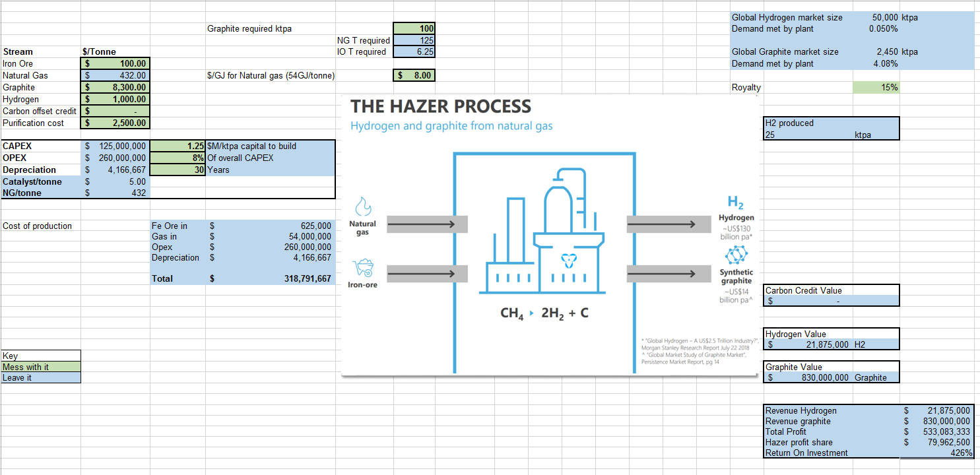Click the Iron-ore wheelbarrow icon

(362, 268)
